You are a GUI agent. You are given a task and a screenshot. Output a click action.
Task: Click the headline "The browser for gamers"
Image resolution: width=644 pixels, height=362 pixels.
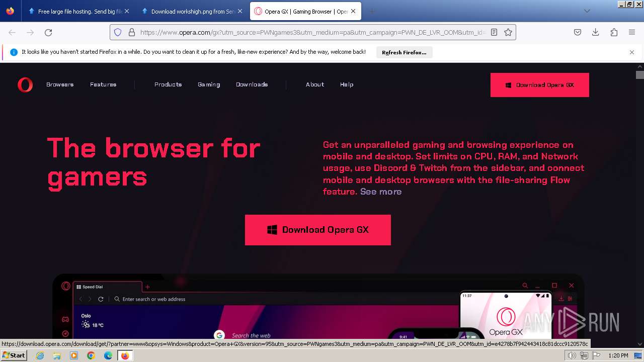point(153,162)
